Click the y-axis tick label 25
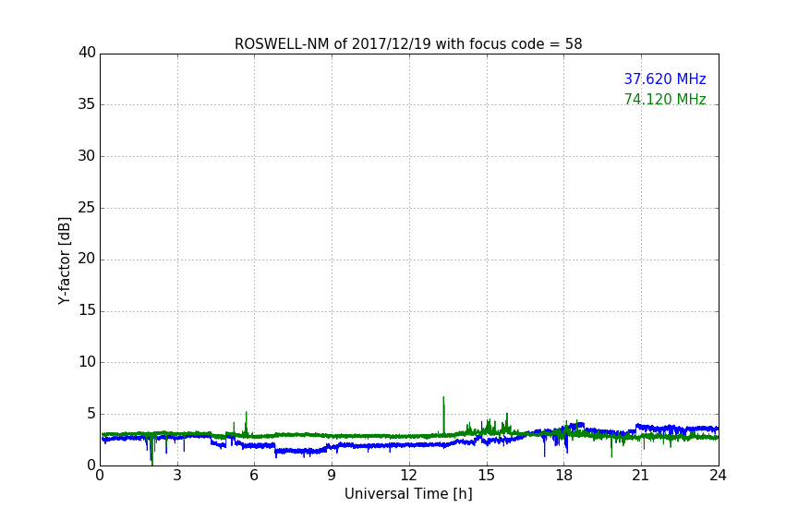The image size is (798, 532). pos(87,207)
